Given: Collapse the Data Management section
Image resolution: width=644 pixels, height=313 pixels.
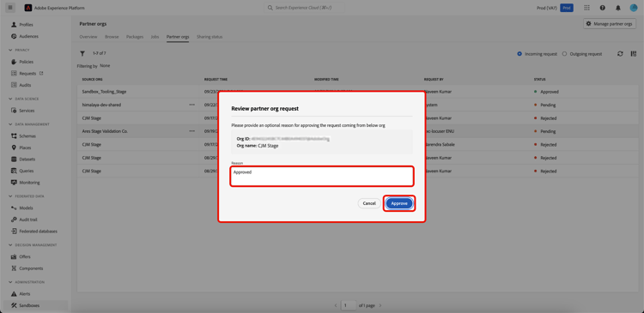Looking at the screenshot, I should tap(10, 124).
